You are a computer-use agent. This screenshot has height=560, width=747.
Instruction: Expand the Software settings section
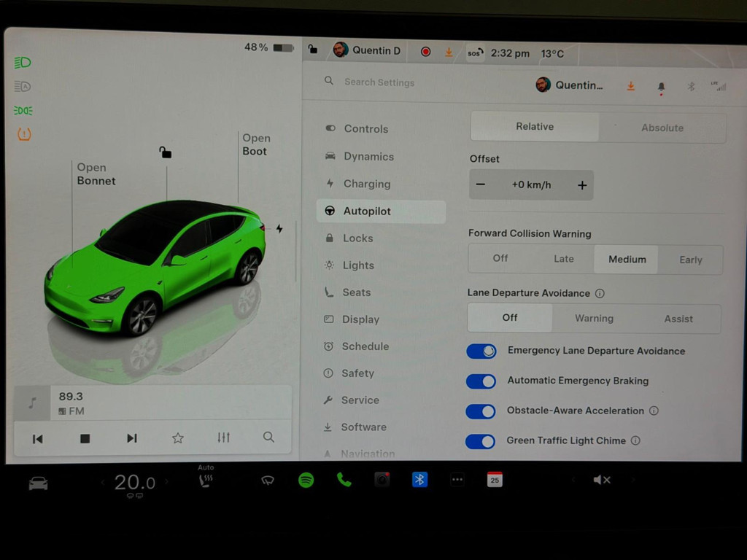coord(365,427)
